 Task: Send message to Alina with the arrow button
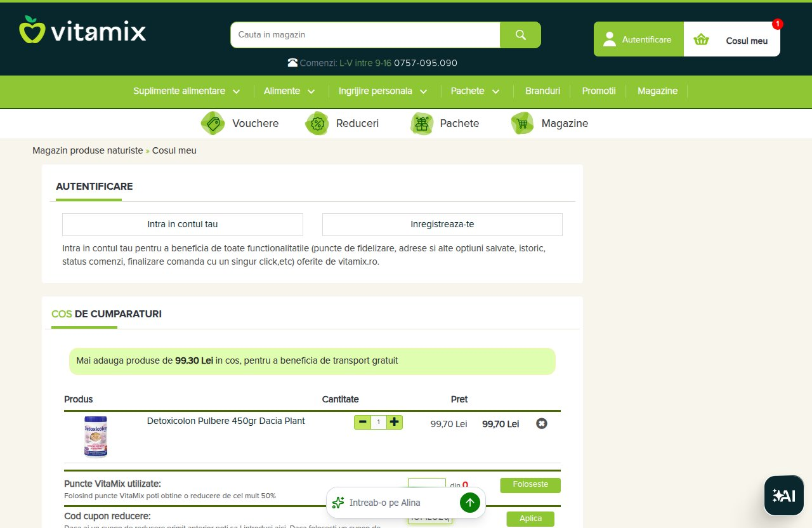coord(469,503)
